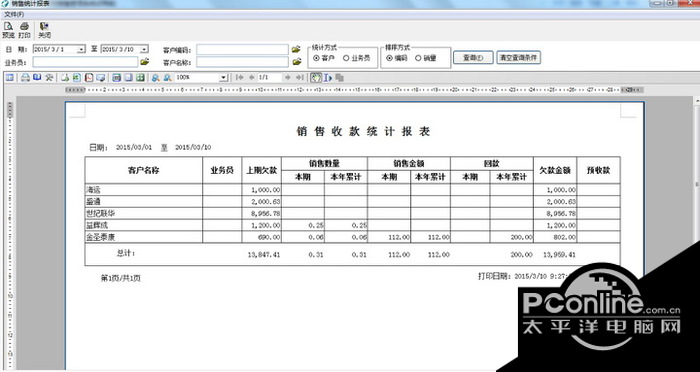Click the green Excel export icon
This screenshot has width=700, height=372.
77,78
